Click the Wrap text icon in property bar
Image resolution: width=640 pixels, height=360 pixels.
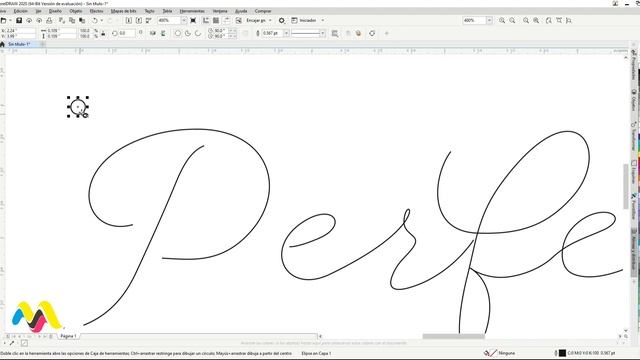coord(335,33)
